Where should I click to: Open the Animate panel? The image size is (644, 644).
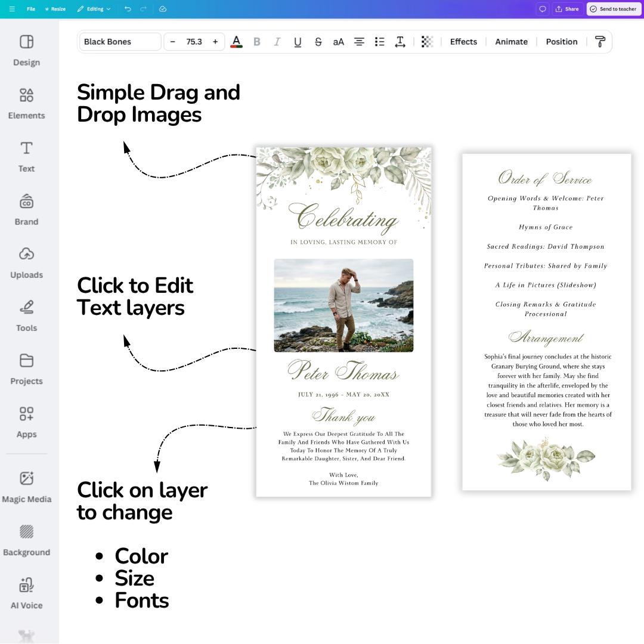pos(512,42)
